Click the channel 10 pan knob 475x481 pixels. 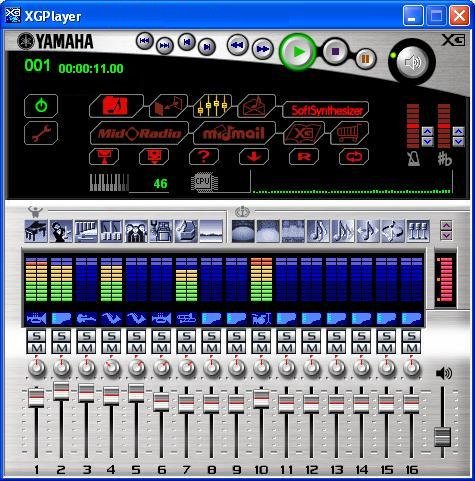(x=261, y=368)
